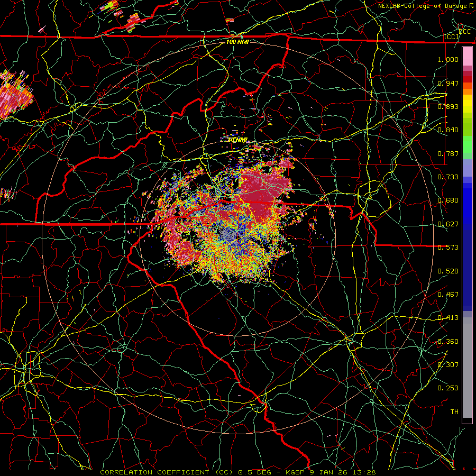Click the 0.520 scale label
This screenshot has width=476, height=476.
pyautogui.click(x=448, y=271)
